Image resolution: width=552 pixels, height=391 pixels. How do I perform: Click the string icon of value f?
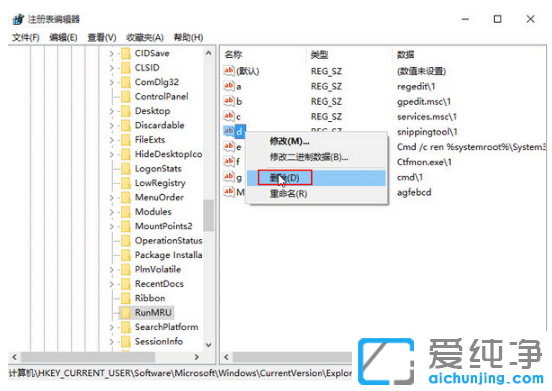tap(229, 162)
